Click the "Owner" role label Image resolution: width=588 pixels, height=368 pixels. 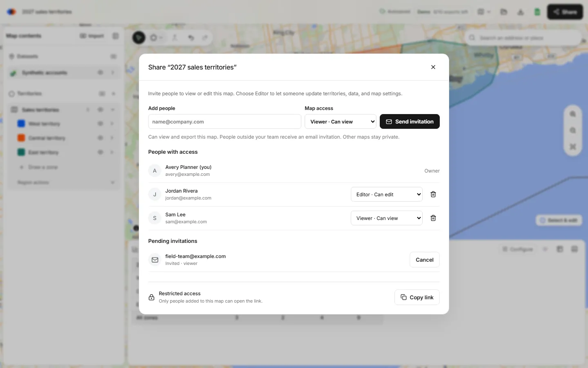coord(432,171)
